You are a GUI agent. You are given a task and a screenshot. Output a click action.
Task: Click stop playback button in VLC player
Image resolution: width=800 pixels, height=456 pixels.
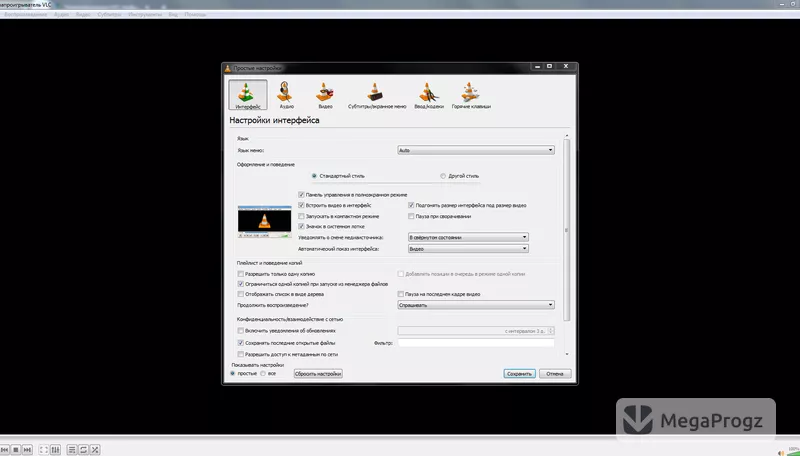click(16, 449)
